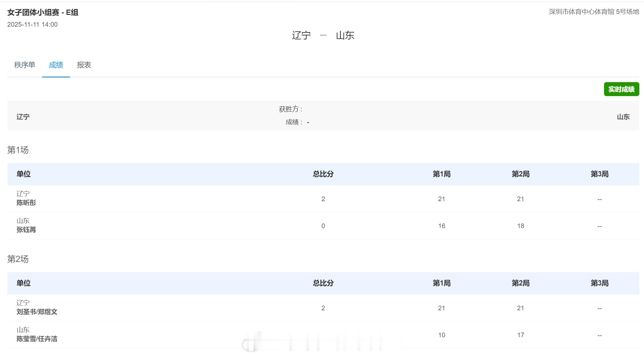The image size is (644, 358).
Task: Click the 第1场 section heading
Action: point(17,150)
